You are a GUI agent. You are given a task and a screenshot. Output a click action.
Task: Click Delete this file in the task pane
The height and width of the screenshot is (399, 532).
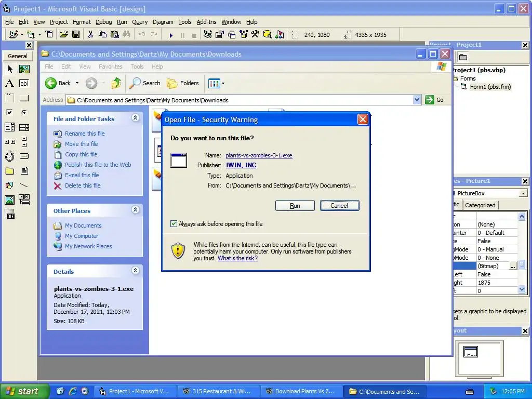pyautogui.click(x=83, y=185)
